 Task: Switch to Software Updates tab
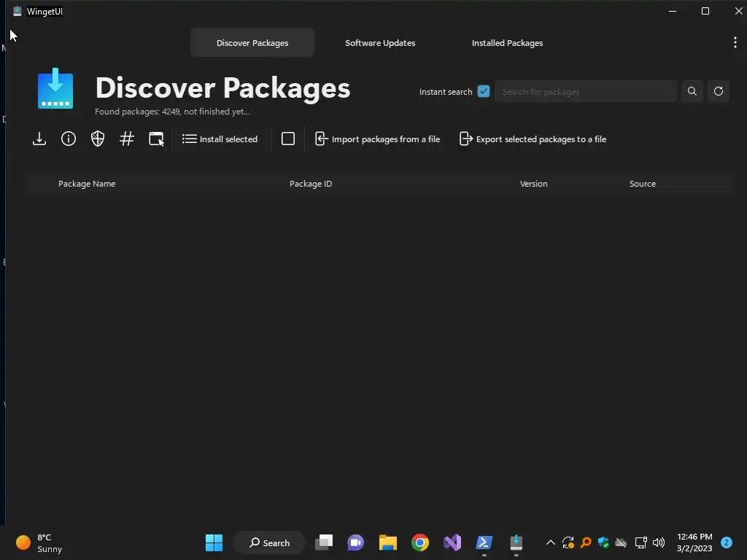tap(380, 43)
